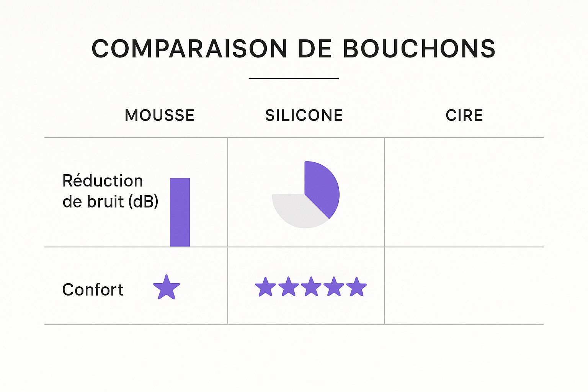This screenshot has width=588, height=392.
Task: Click the empty CIRE noise reduction cell
Action: point(464,192)
